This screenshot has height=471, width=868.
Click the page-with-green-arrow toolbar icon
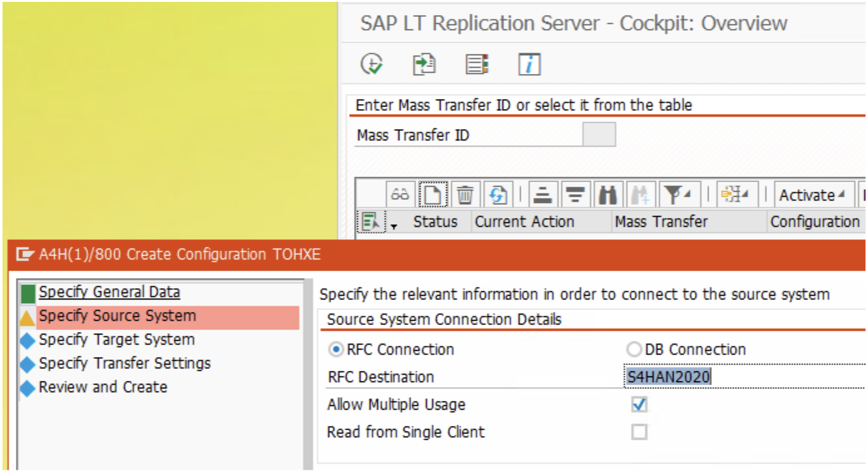(424, 64)
